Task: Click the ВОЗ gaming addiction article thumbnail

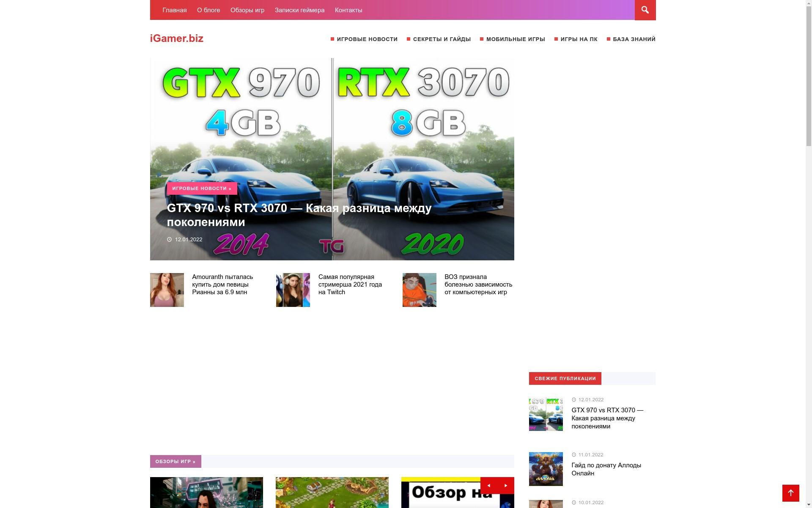Action: coord(419,290)
